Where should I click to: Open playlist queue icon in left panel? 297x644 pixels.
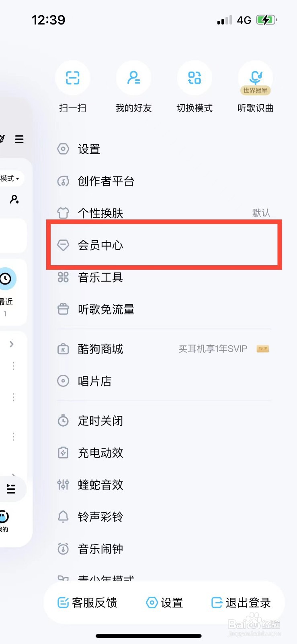[x=11, y=489]
